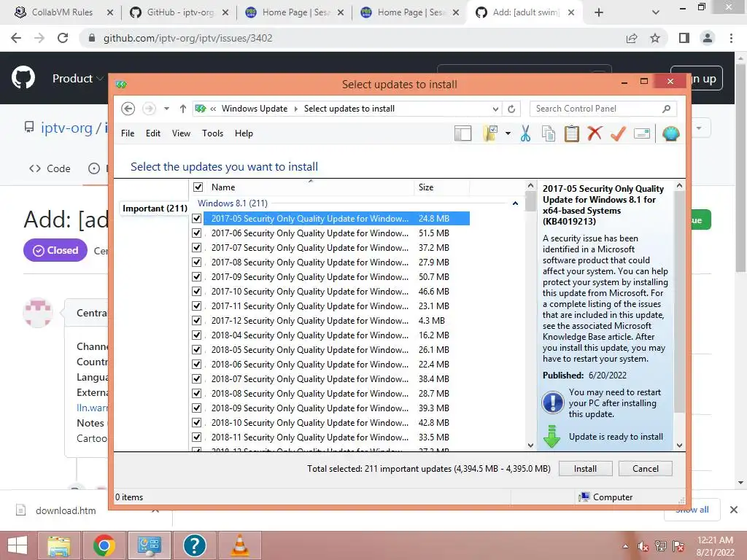The width and height of the screenshot is (747, 560).
Task: Click the magnifier in Search Control Panel
Action: point(667,109)
